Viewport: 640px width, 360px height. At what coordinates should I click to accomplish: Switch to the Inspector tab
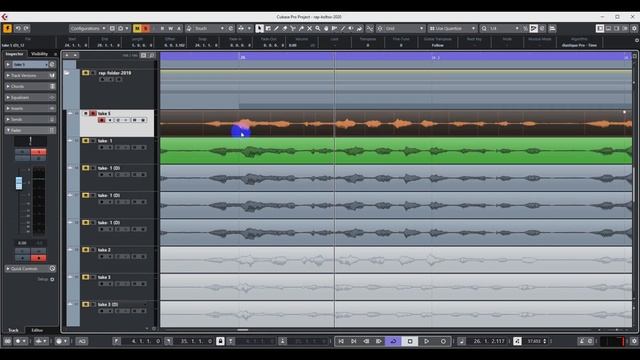pyautogui.click(x=14, y=54)
